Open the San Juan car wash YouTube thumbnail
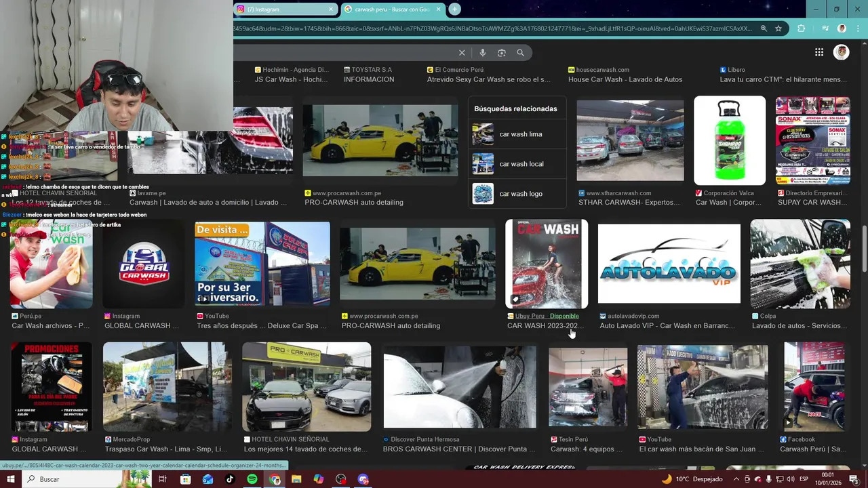The image size is (868, 488). pos(703,387)
